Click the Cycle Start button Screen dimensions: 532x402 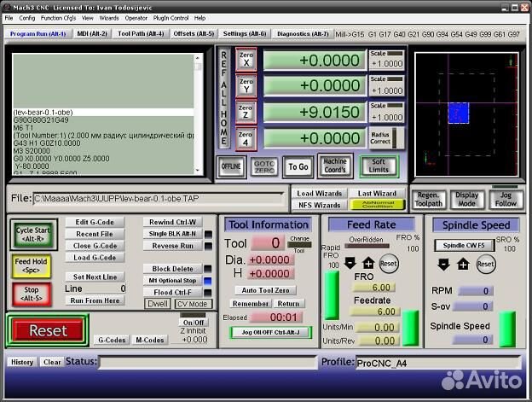pos(33,236)
